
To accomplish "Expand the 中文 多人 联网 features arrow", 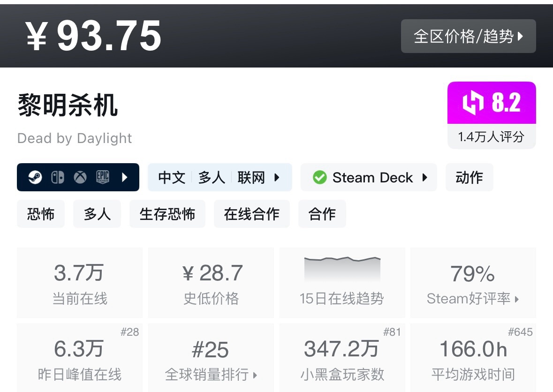I will pos(277,178).
